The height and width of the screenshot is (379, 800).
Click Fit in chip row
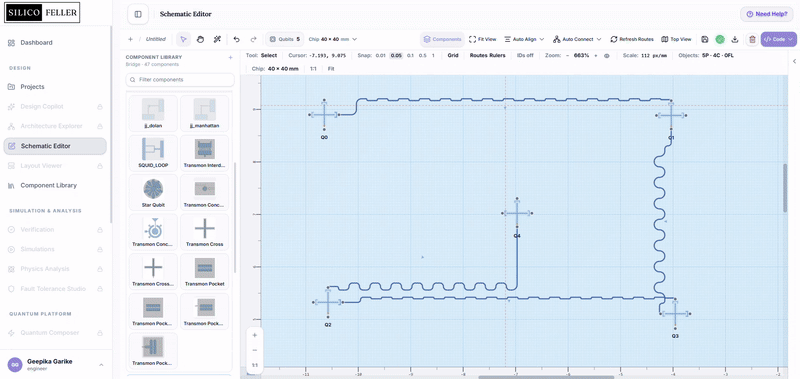[331, 68]
